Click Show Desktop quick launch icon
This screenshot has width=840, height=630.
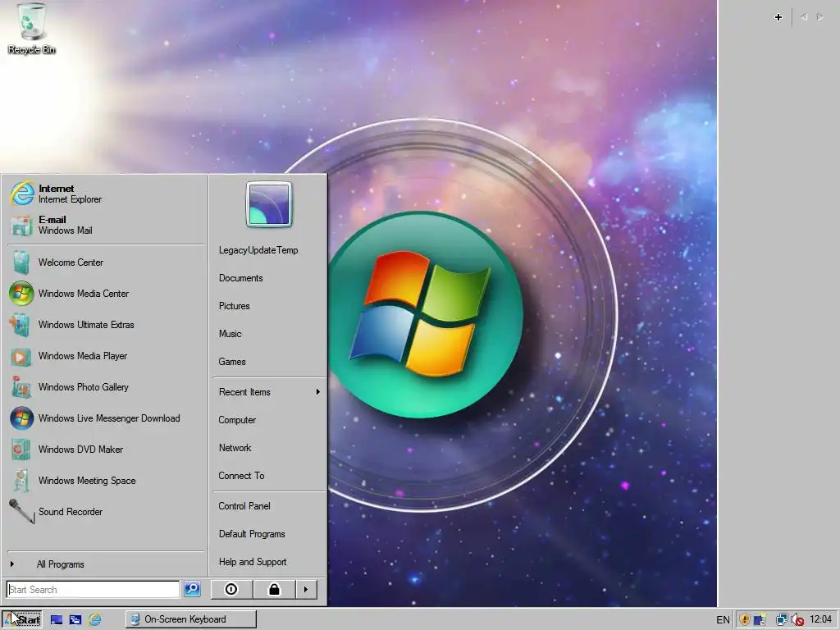coord(57,620)
